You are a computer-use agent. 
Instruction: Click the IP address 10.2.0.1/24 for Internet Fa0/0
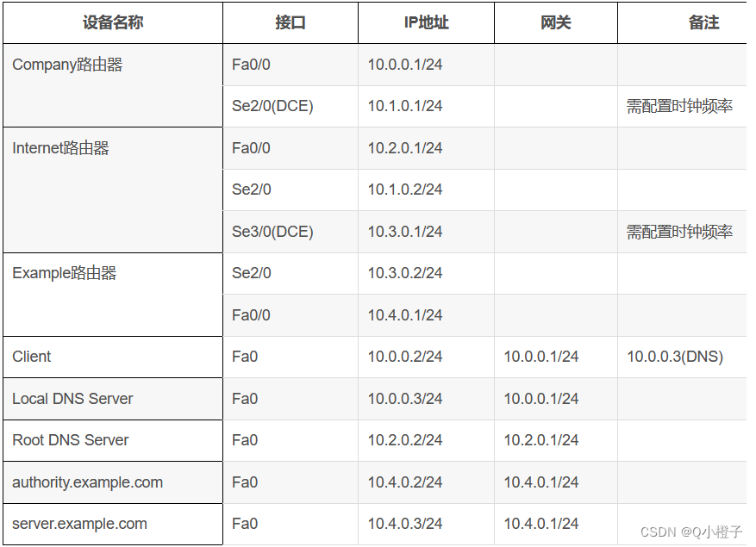click(x=405, y=148)
